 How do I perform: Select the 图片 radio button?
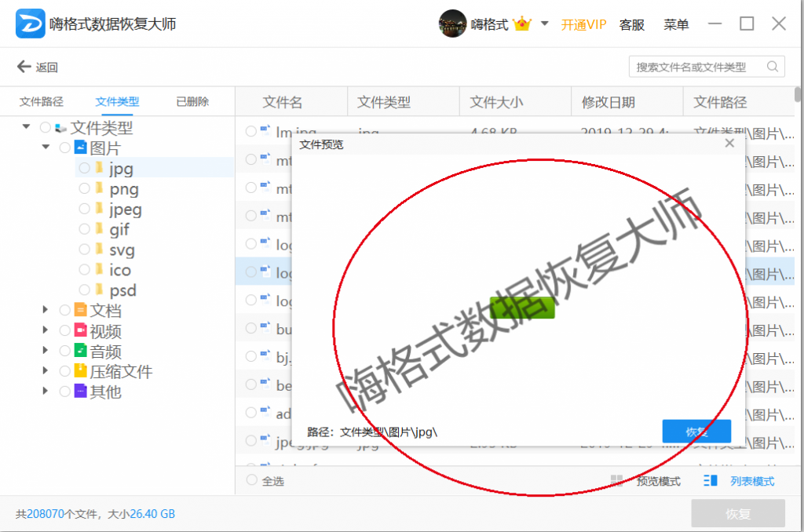coord(64,148)
